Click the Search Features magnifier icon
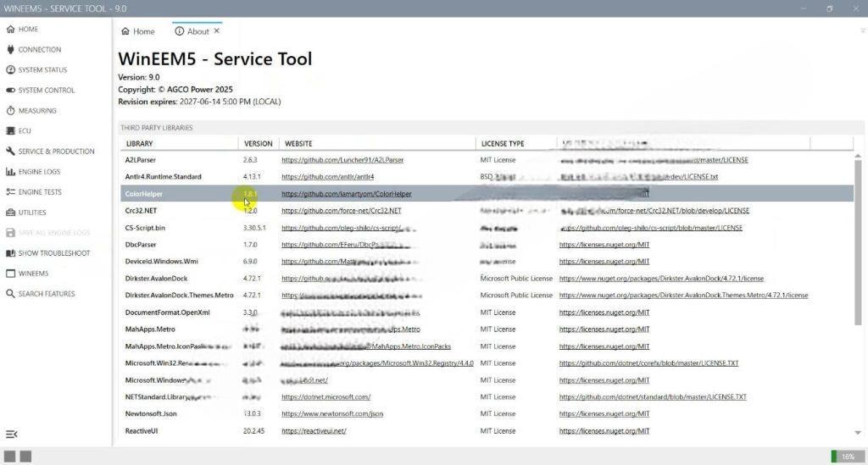Image resolution: width=868 pixels, height=465 pixels. click(10, 294)
